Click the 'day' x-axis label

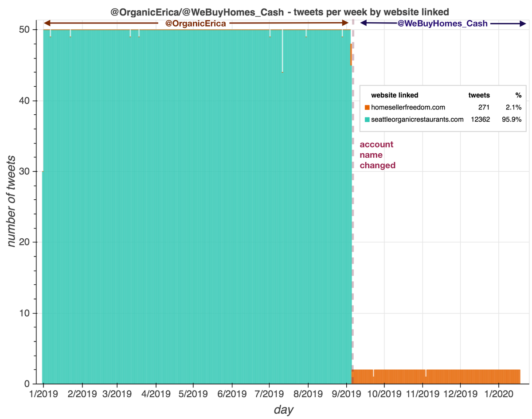pos(283,410)
